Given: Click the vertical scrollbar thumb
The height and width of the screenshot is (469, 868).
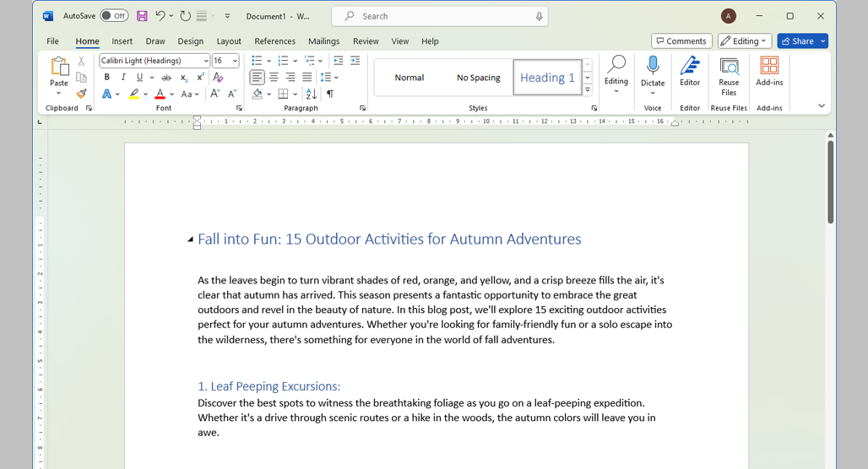Looking at the screenshot, I should pyautogui.click(x=830, y=182).
